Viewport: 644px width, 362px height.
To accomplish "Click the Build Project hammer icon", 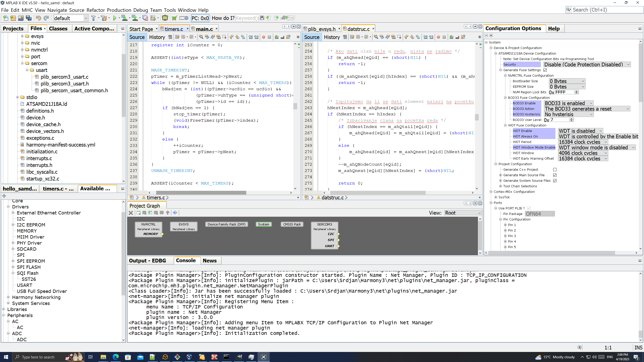I will [93, 18].
